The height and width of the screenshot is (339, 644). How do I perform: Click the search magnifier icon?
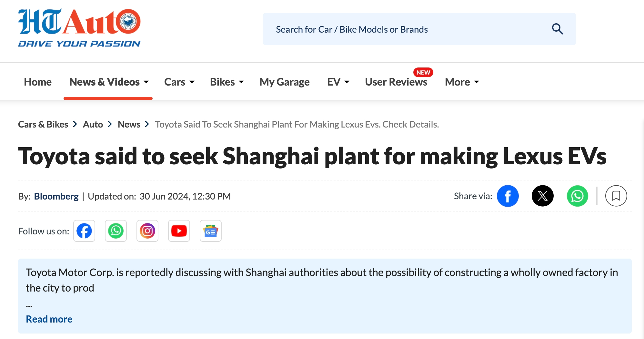(x=557, y=29)
